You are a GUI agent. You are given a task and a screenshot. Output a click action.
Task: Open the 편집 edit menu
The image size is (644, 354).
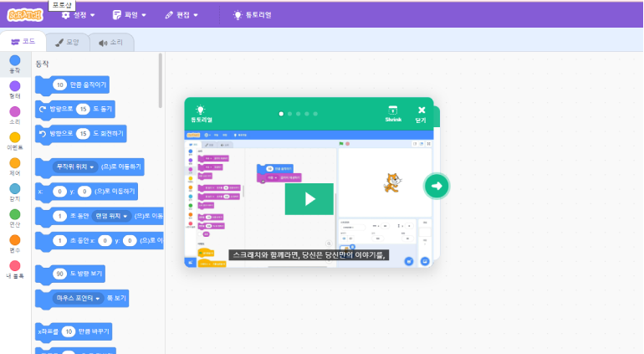point(181,15)
